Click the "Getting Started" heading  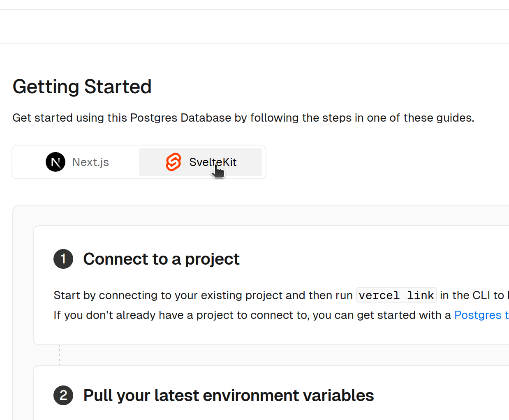(x=82, y=87)
